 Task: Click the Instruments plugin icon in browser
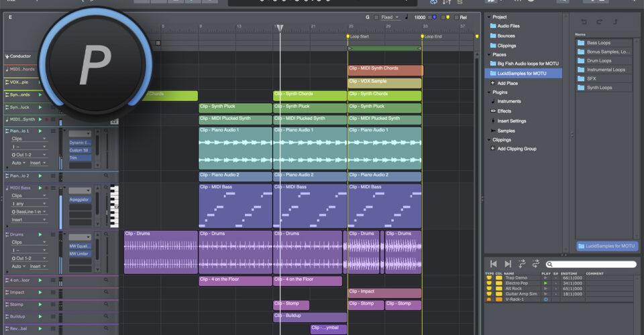tap(493, 101)
